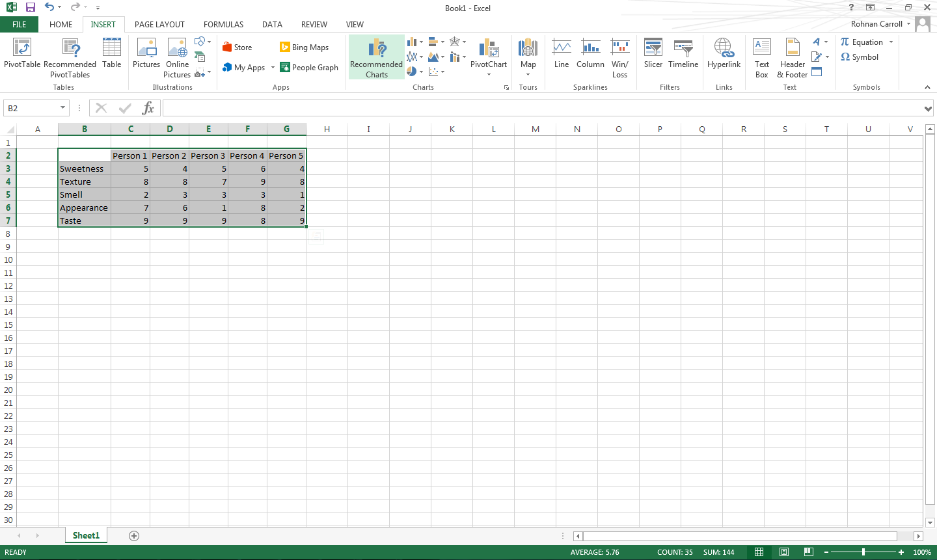Switch to the REVIEW tab

314,25
